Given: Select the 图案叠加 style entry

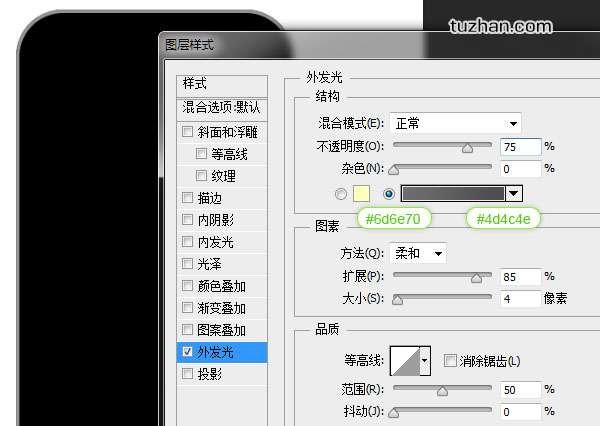Looking at the screenshot, I should point(222,330).
